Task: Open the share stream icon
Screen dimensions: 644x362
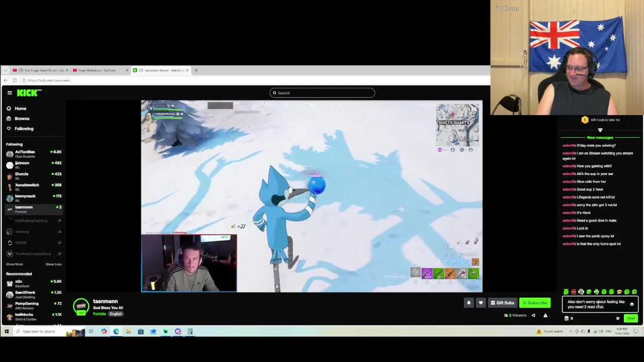Action: [x=533, y=316]
